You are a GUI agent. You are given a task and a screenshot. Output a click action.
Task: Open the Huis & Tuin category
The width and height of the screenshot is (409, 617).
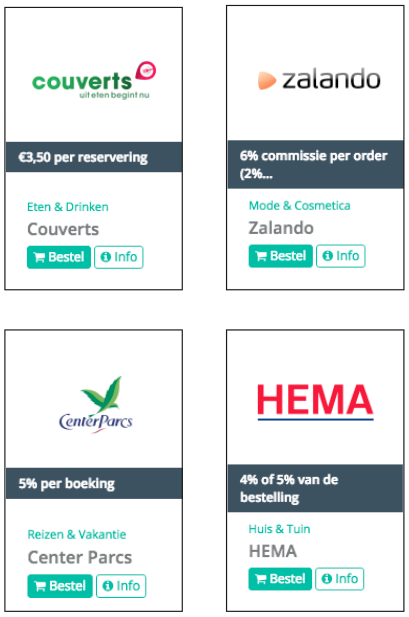click(279, 529)
